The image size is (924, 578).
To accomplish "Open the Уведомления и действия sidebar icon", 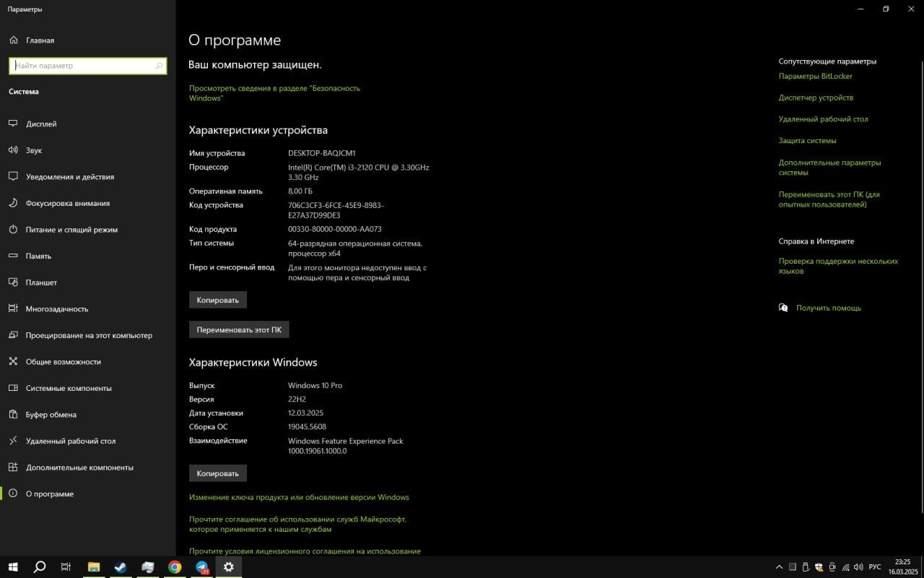I will coord(13,176).
